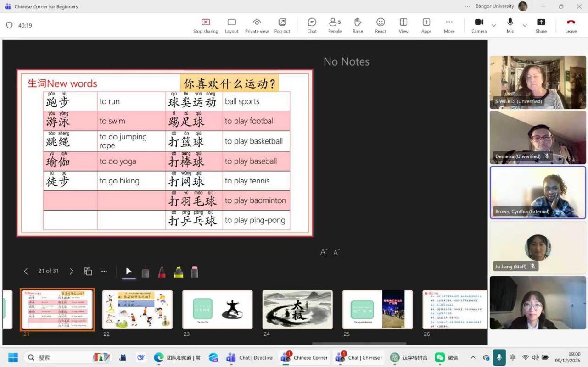Viewport: 588px width, 367px height.
Task: Expand camera options dropdown arrow
Action: pos(494,26)
